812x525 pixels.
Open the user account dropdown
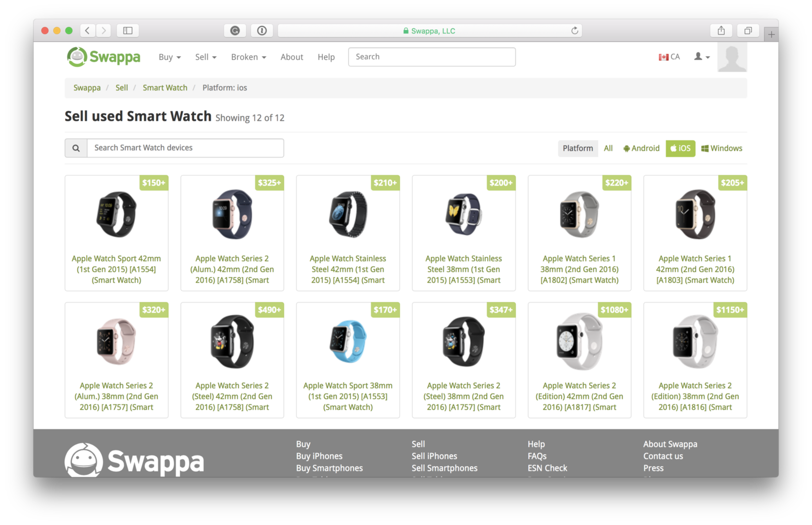pyautogui.click(x=702, y=57)
